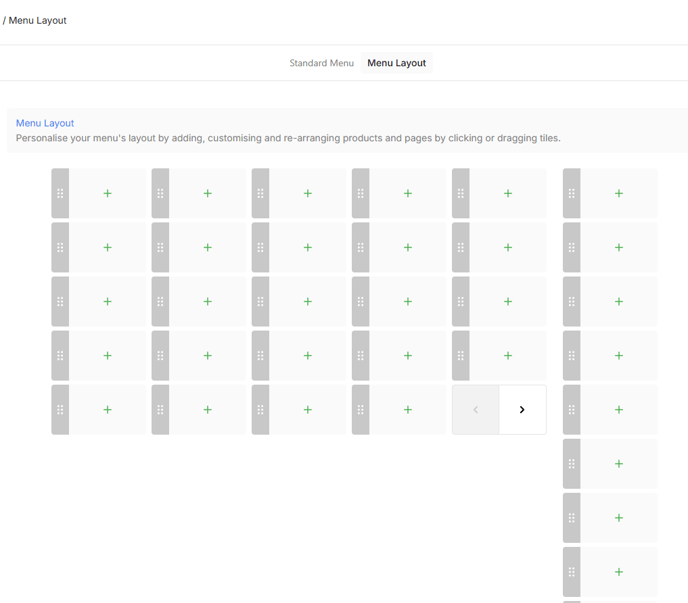Switch to the Standard Menu tab

[321, 63]
